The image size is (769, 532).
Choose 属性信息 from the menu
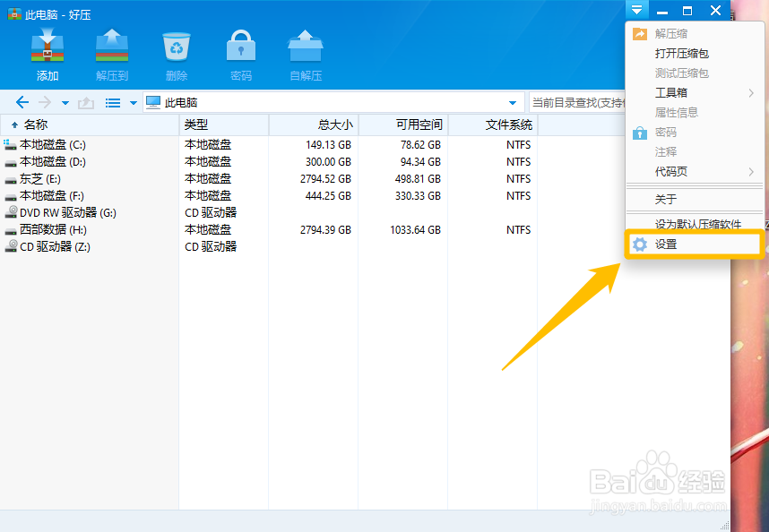coord(695,112)
